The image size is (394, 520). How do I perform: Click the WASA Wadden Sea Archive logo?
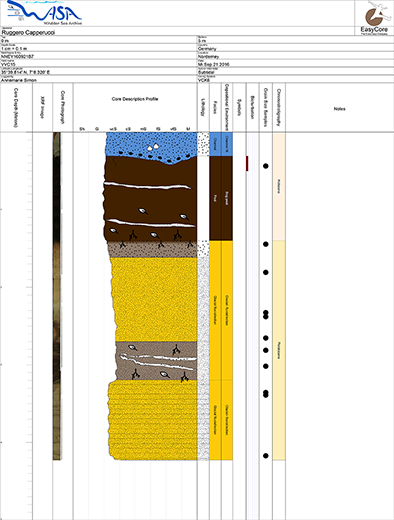(x=44, y=13)
